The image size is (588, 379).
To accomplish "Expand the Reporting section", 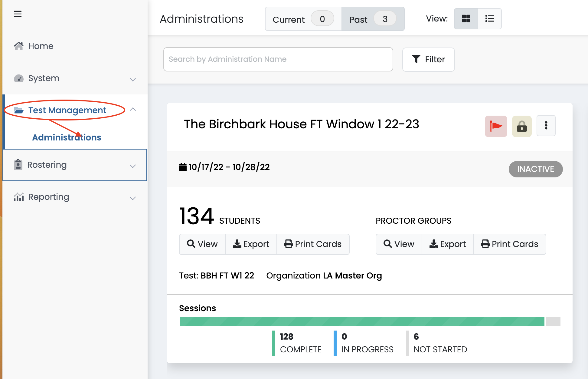I will 132,198.
